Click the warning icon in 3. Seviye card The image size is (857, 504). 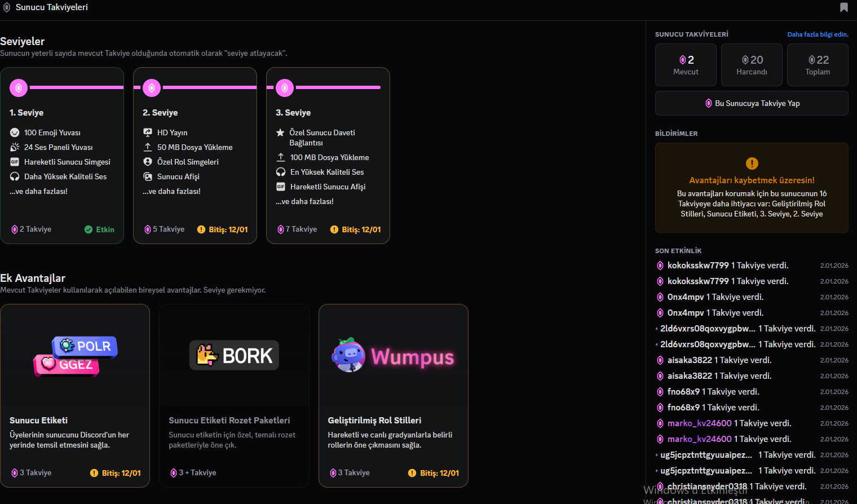click(334, 229)
